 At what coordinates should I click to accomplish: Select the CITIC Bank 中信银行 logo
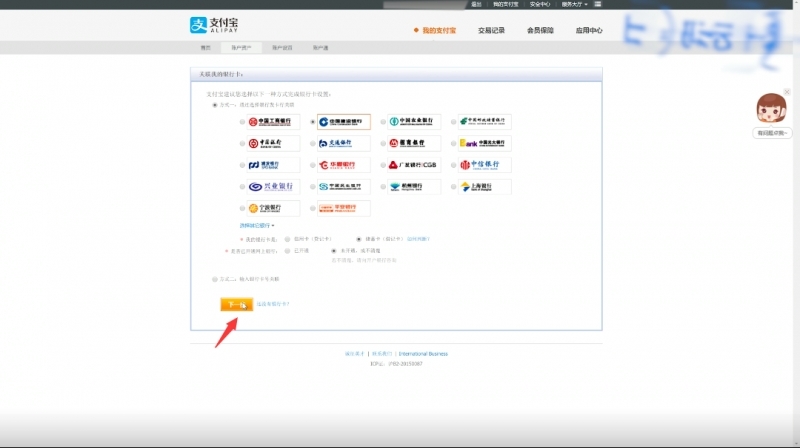[484, 165]
